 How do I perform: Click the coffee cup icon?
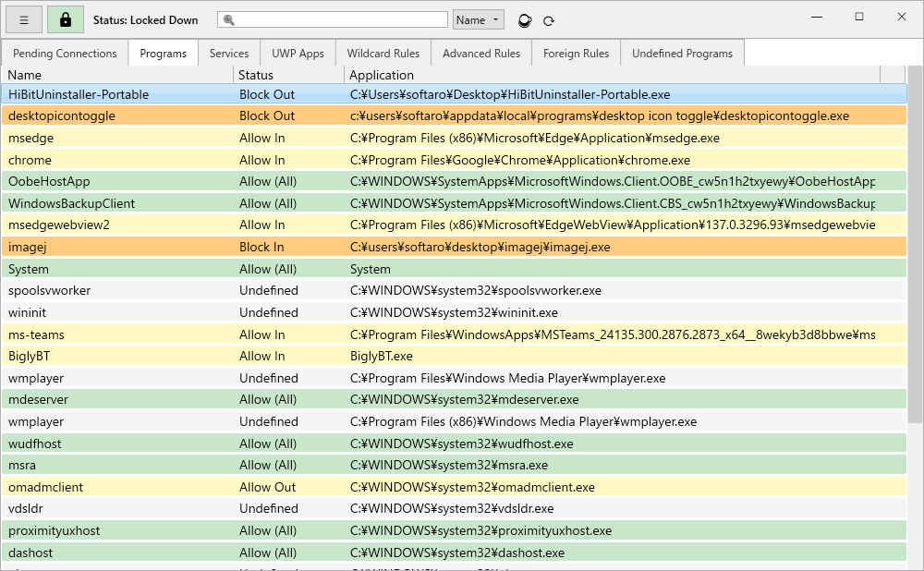point(525,20)
